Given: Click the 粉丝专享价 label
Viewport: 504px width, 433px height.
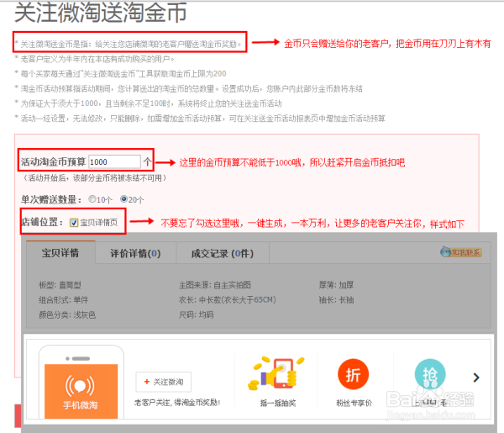Looking at the screenshot, I should 354,403.
